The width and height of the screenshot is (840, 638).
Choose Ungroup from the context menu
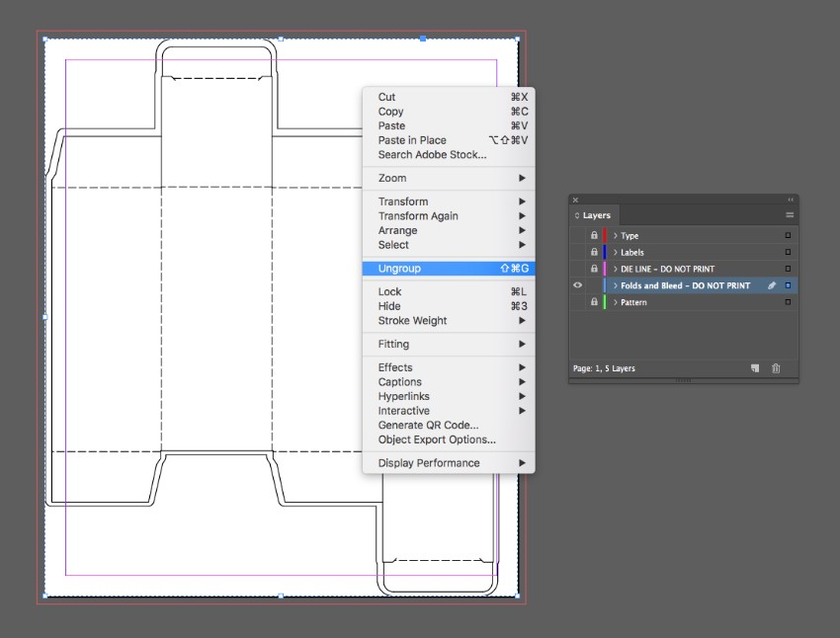tap(399, 269)
